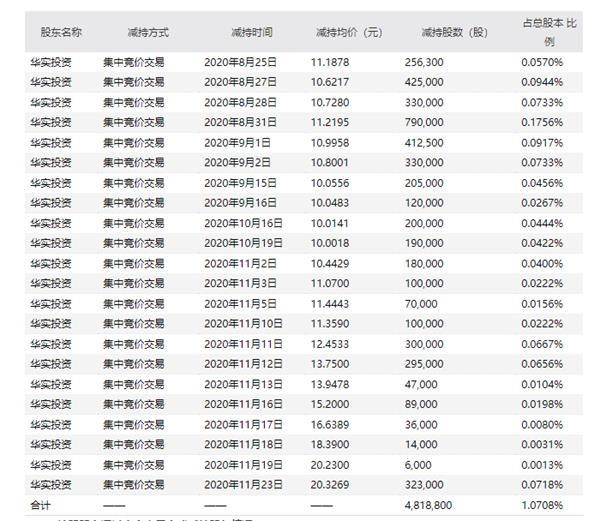Click the date cell 2020年11月16日
The image size is (600, 521).
click(x=243, y=404)
